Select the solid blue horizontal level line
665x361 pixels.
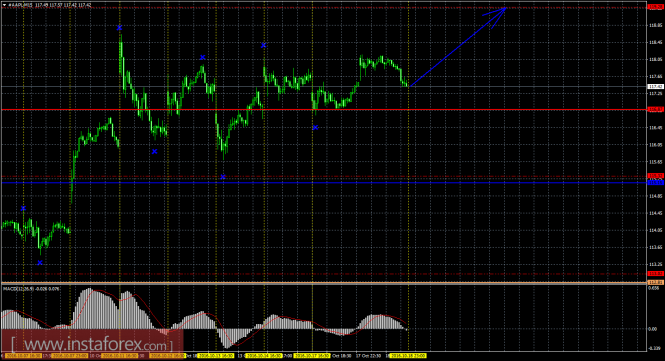coord(324,183)
